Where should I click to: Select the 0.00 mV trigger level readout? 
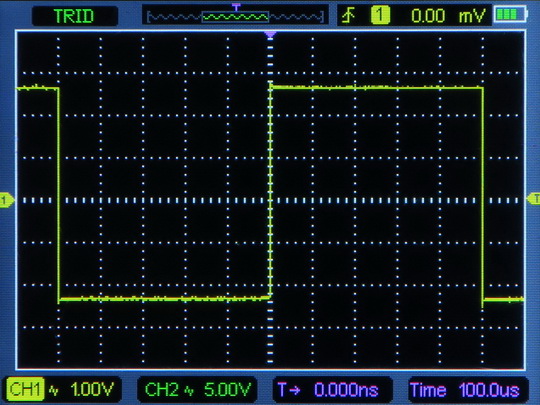point(448,15)
